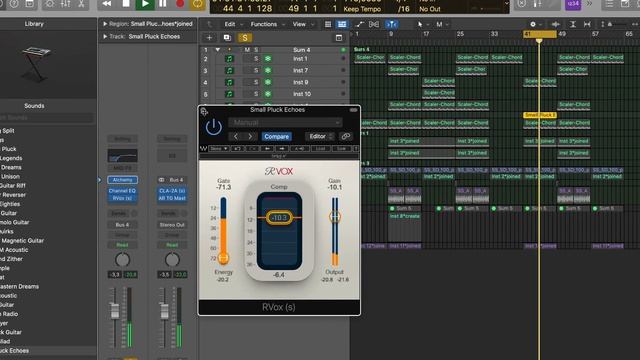
Task: Click the Compare button in plugin window
Action: click(x=276, y=136)
